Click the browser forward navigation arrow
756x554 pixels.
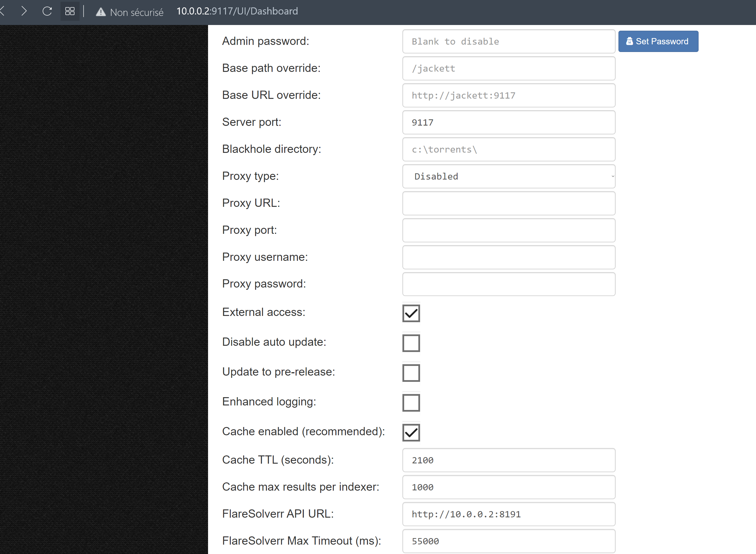24,11
